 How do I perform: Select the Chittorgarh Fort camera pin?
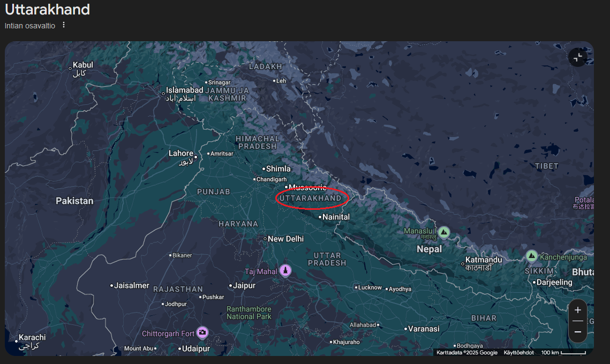pos(202,332)
